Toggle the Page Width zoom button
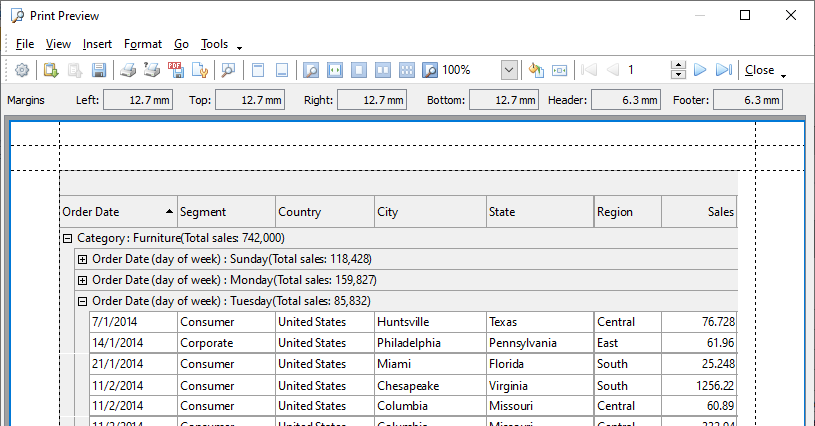The image size is (815, 426). [335, 70]
